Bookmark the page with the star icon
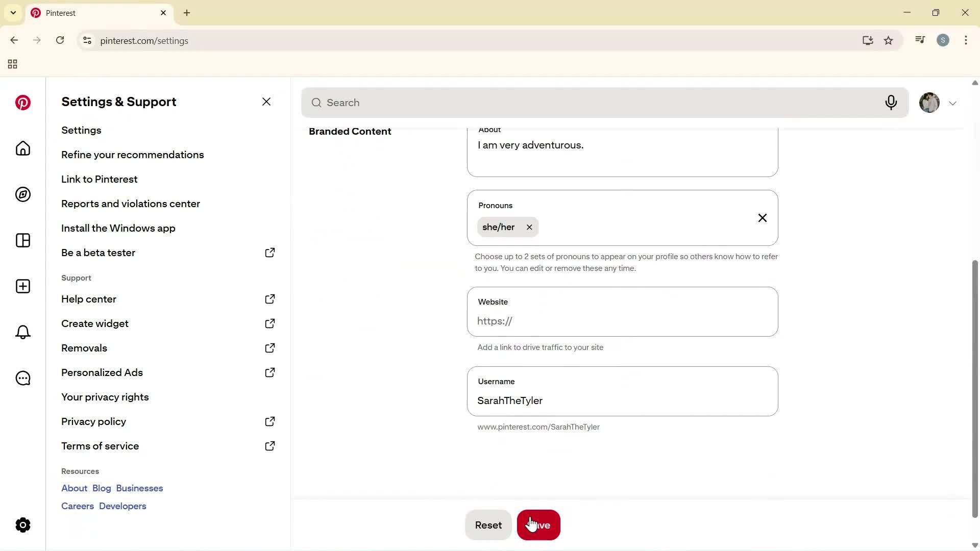The image size is (980, 551). 888,40
